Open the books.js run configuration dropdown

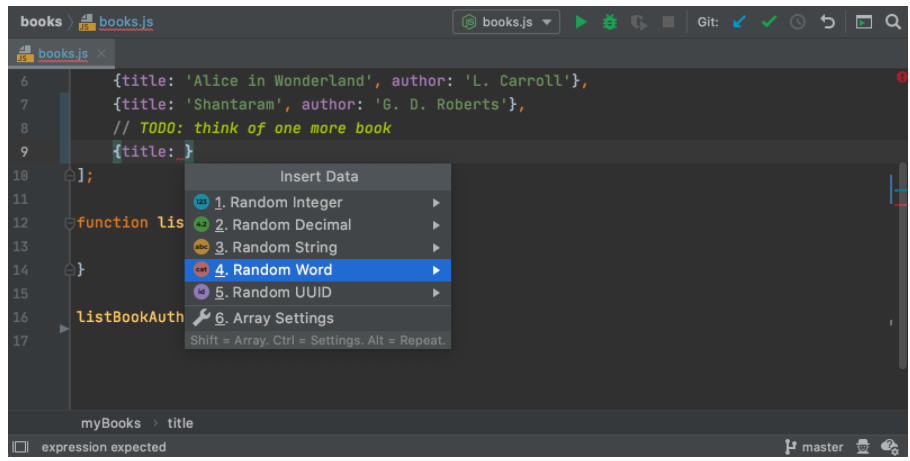(x=507, y=22)
